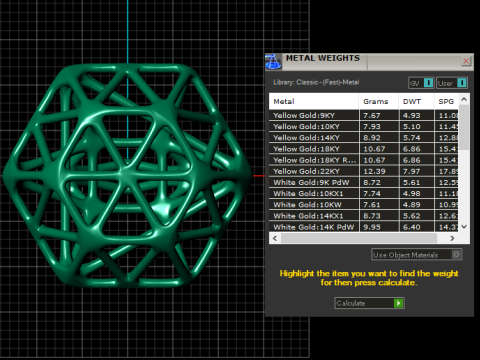Click the table's scroll up arrow
The image size is (480, 360).
tap(464, 99)
